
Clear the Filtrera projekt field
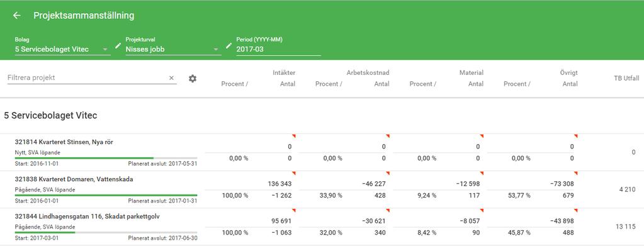tap(172, 78)
